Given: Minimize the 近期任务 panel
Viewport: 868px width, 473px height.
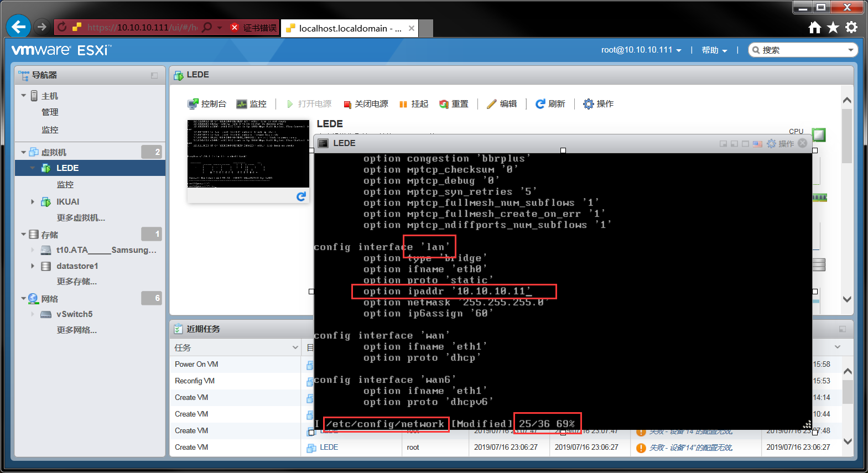Looking at the screenshot, I should point(843,329).
